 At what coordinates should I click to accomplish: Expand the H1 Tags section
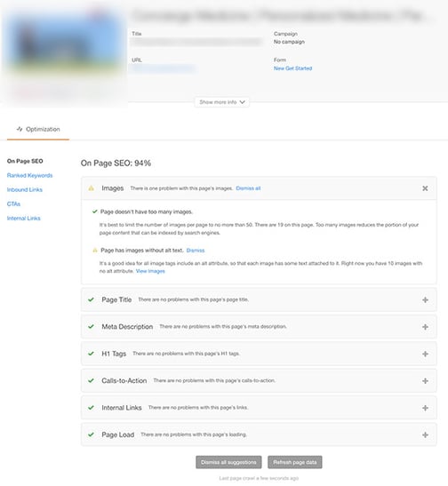pos(425,354)
